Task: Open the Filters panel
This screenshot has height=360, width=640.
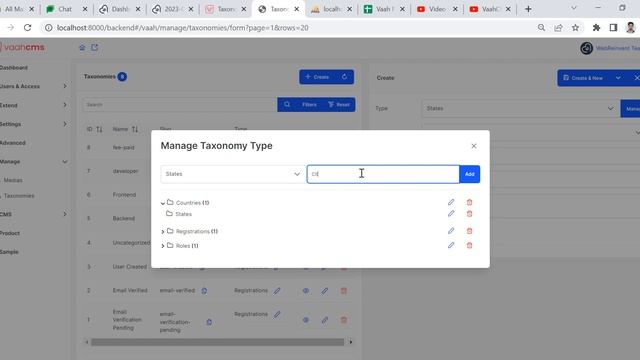Action: click(x=309, y=105)
